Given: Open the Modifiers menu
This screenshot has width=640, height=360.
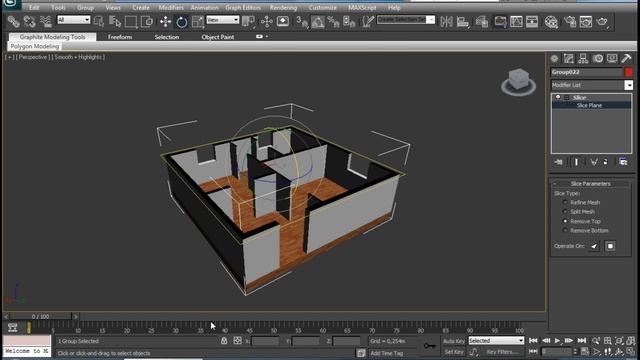Looking at the screenshot, I should (171, 7).
